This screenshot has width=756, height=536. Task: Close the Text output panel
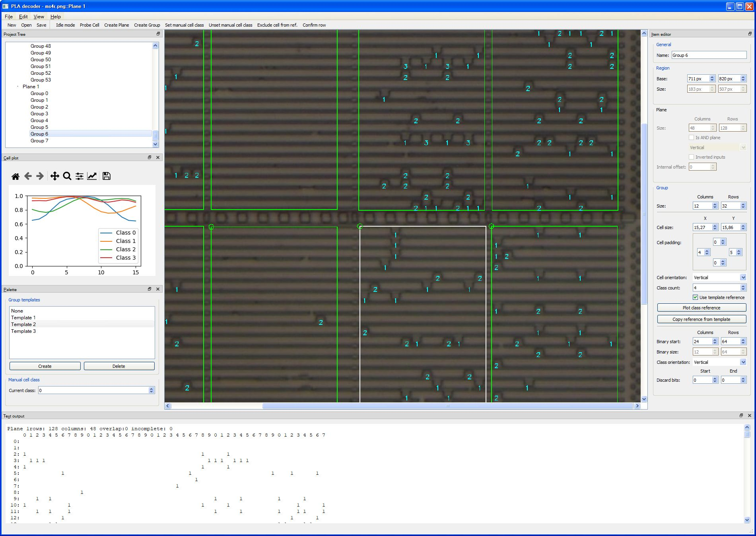(x=750, y=416)
